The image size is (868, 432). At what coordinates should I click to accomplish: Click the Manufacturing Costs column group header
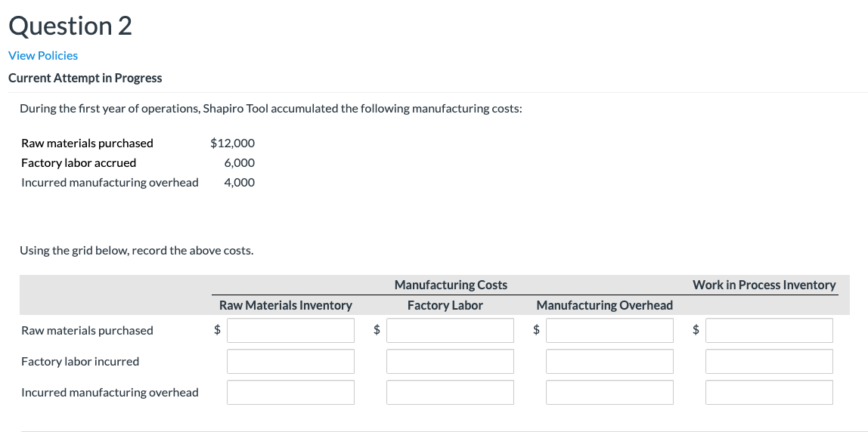tap(451, 285)
